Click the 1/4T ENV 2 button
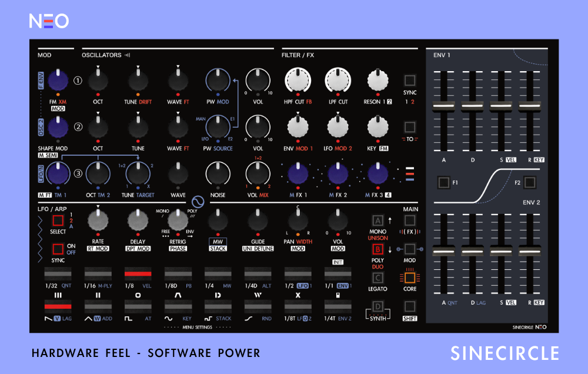Viewport: 588px width, 374px height. click(x=338, y=306)
